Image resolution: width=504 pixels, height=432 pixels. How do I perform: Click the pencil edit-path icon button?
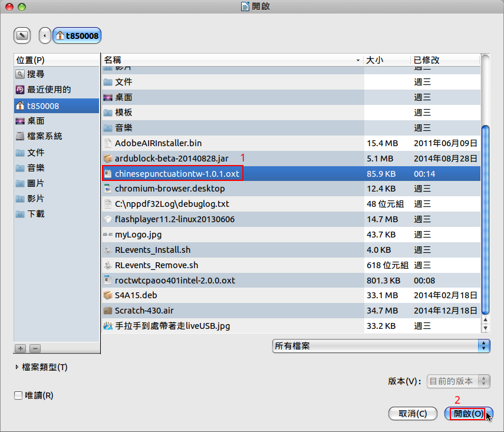point(22,36)
